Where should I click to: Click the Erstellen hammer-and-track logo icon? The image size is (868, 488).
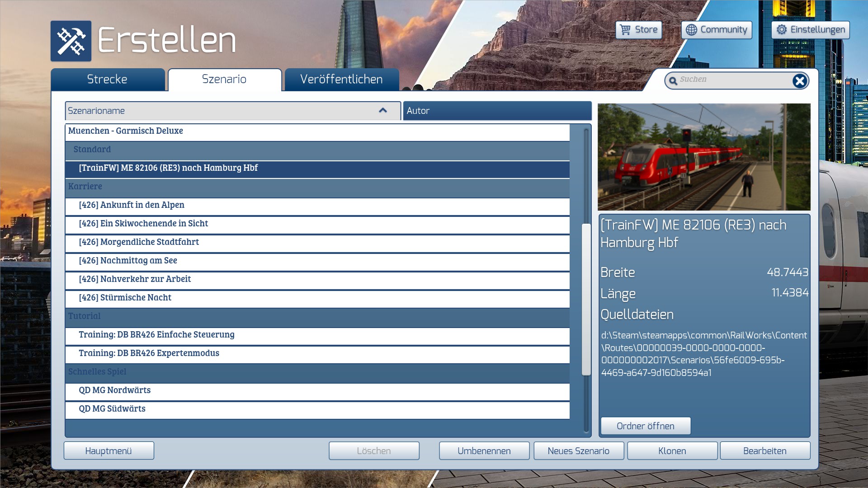tap(71, 41)
